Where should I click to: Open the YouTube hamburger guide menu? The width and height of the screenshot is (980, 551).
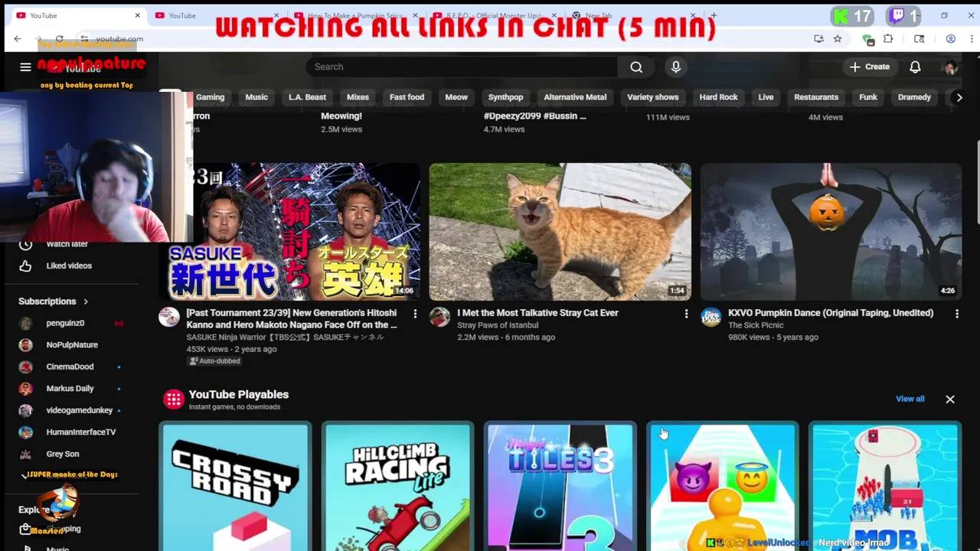tap(25, 67)
